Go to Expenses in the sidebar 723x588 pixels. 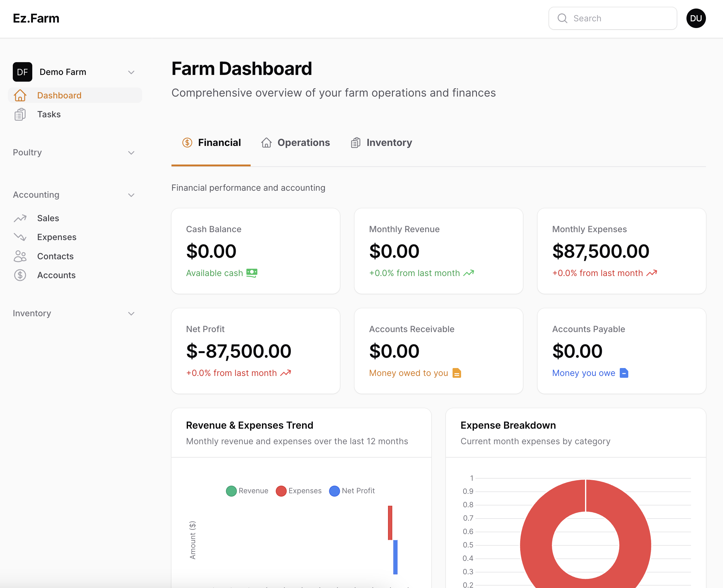click(x=75, y=237)
